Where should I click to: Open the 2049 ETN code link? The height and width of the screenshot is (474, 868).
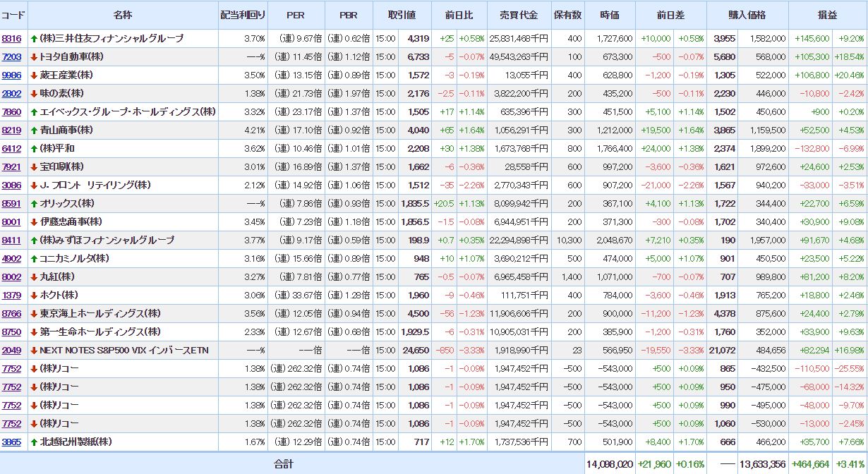point(11,351)
